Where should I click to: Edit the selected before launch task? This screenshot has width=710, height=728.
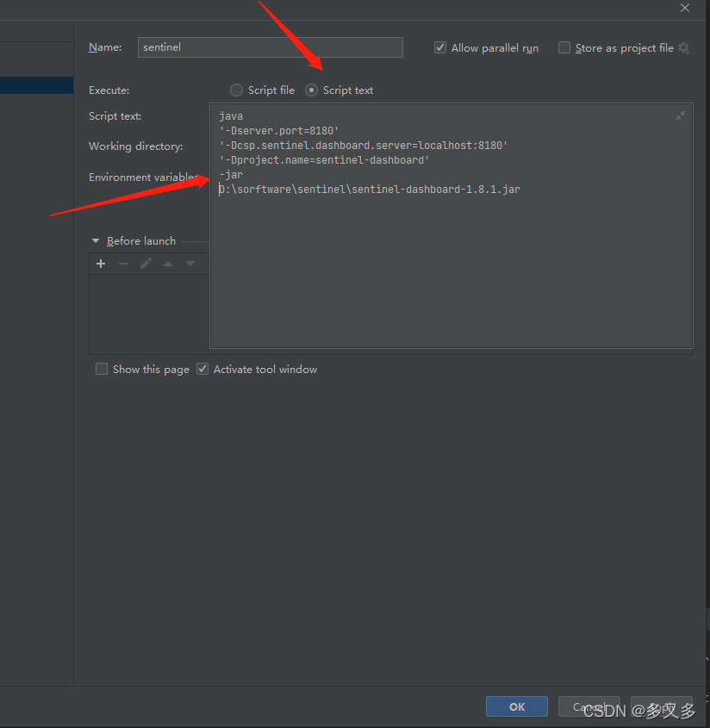click(x=146, y=264)
